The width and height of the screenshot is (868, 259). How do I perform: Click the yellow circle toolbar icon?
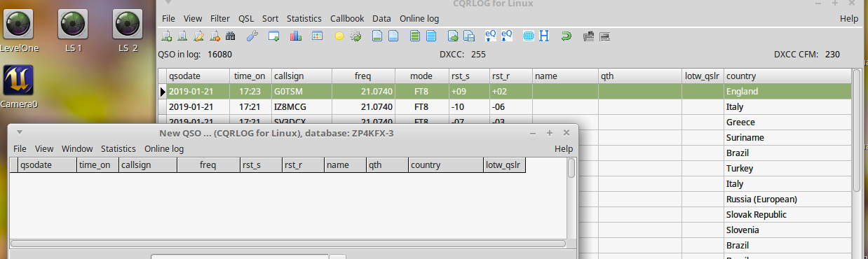click(339, 36)
